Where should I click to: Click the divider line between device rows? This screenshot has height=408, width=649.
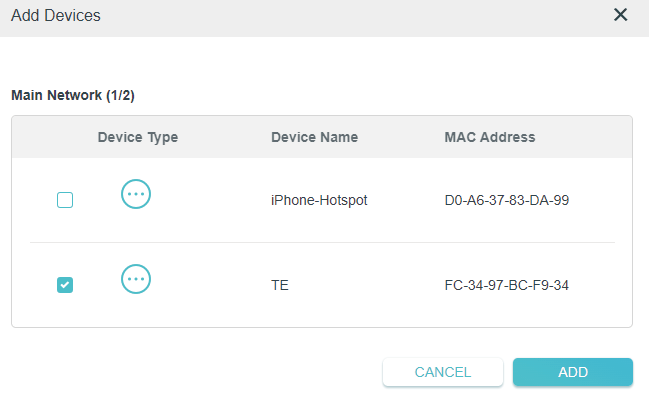322,243
